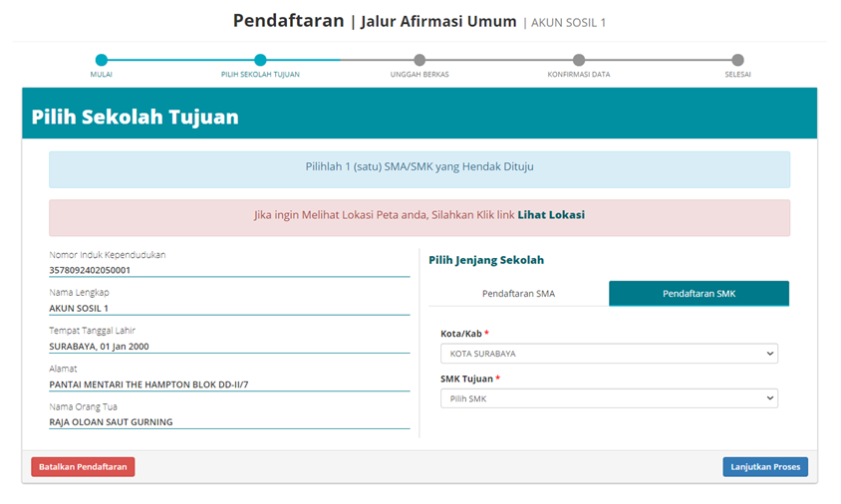Click the PILIH SEKOLAH TUJUAN step circle
Screen dimensions: 841x504
(261, 60)
